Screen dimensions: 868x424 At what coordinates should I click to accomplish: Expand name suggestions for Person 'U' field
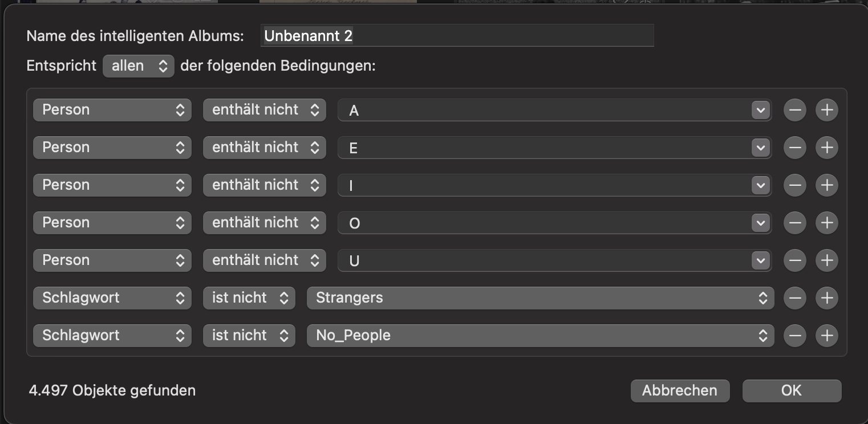point(760,260)
